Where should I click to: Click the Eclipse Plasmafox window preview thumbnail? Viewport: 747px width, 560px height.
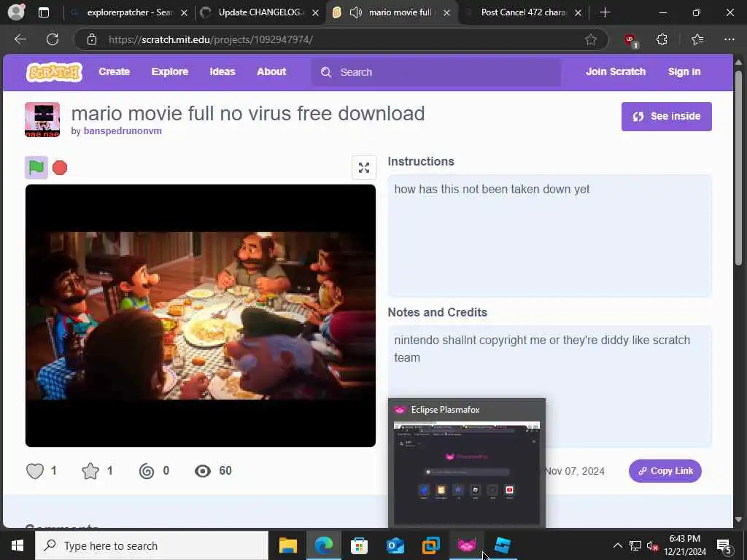point(467,472)
